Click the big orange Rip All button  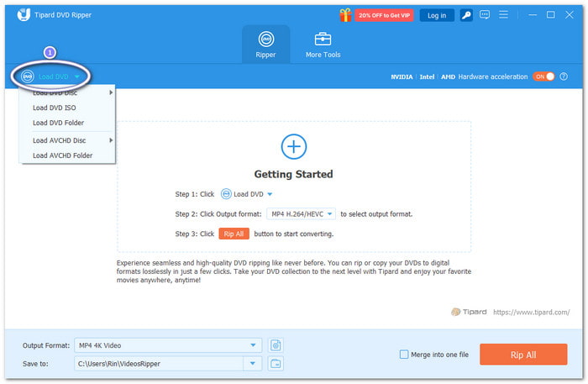point(523,355)
